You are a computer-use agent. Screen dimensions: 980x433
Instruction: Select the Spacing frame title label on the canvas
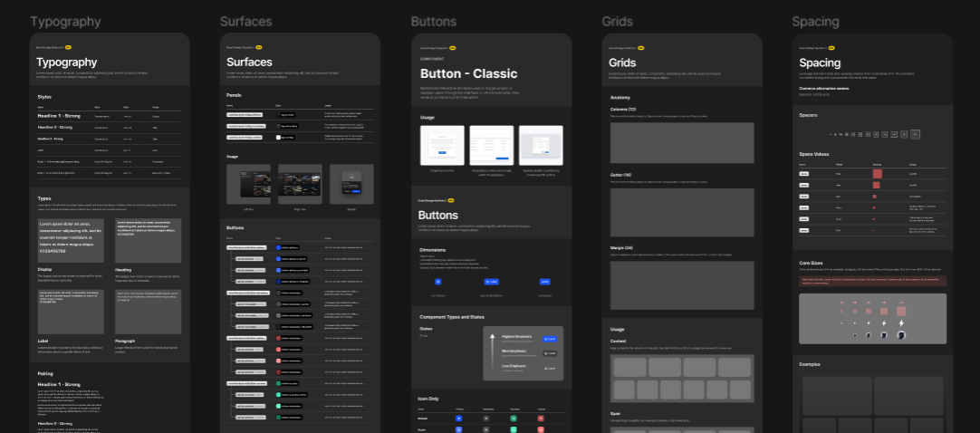click(x=815, y=21)
